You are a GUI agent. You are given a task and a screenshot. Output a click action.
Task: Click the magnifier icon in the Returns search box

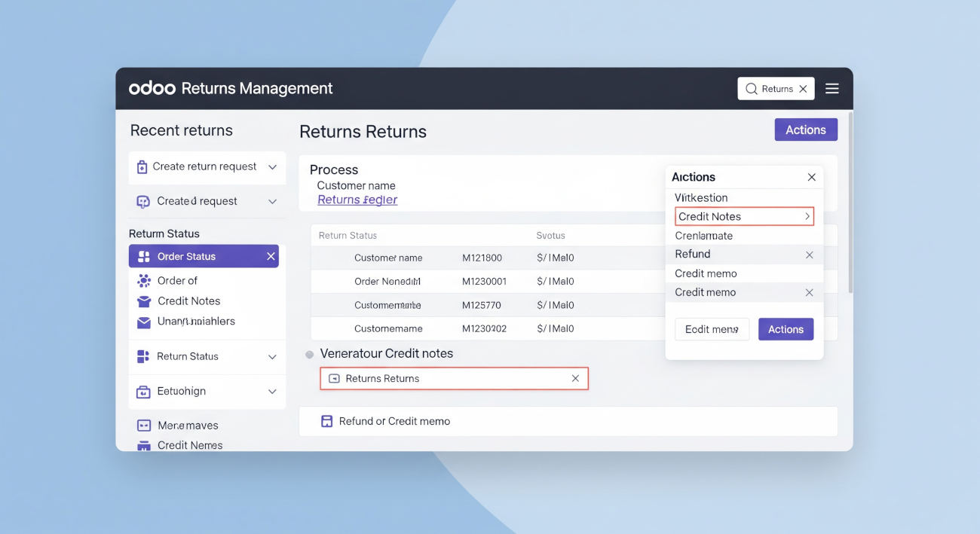point(752,88)
